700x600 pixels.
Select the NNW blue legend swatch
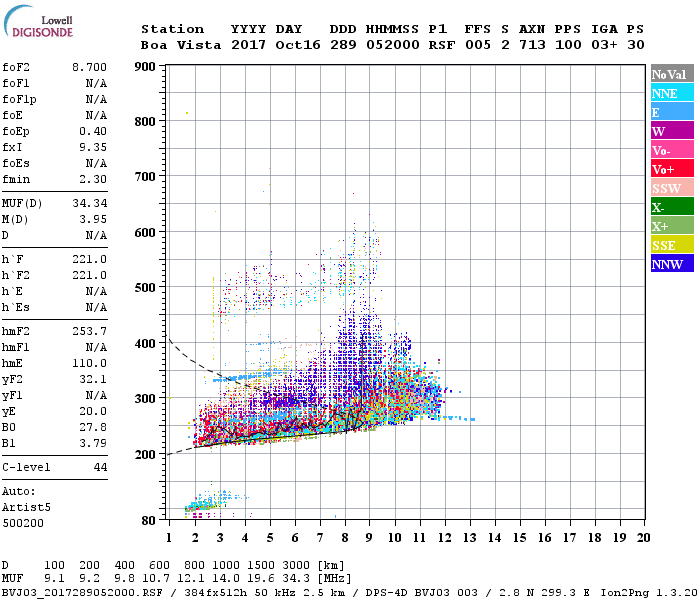coord(672,264)
